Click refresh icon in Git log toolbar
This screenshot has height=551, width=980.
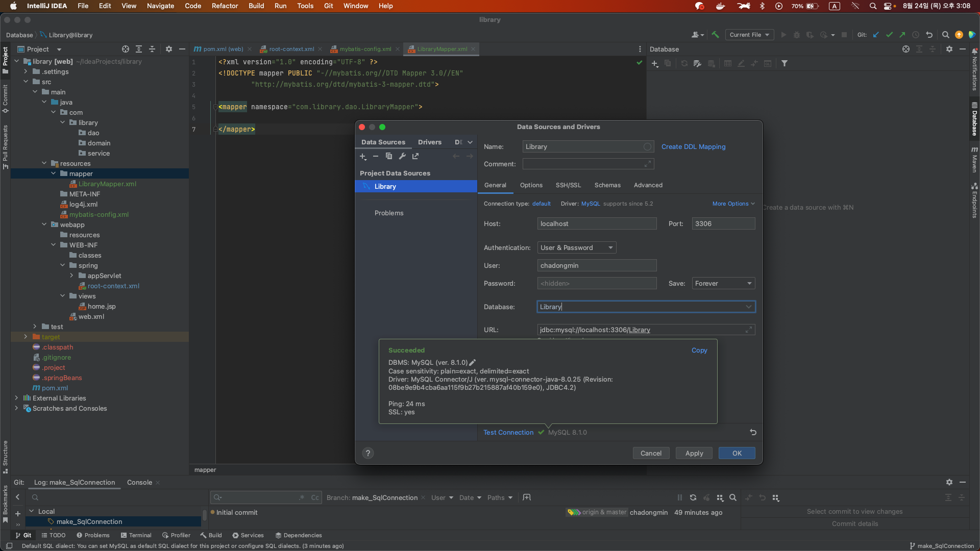click(x=693, y=497)
